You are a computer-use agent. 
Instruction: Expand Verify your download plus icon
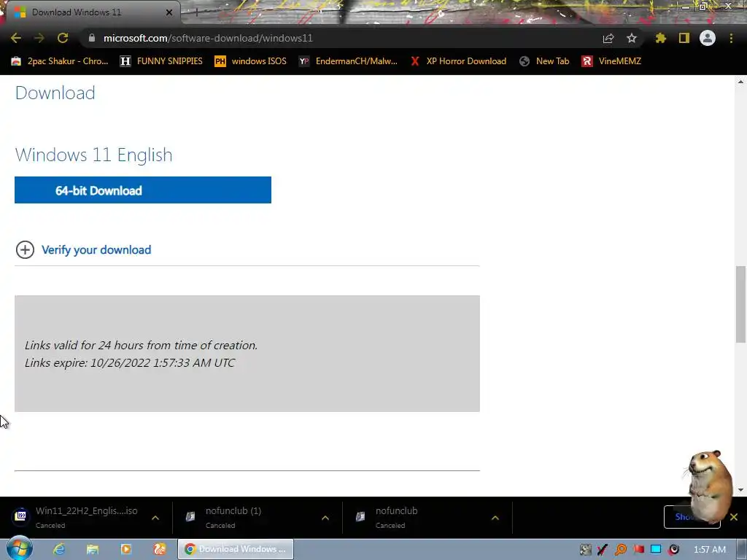pyautogui.click(x=25, y=249)
